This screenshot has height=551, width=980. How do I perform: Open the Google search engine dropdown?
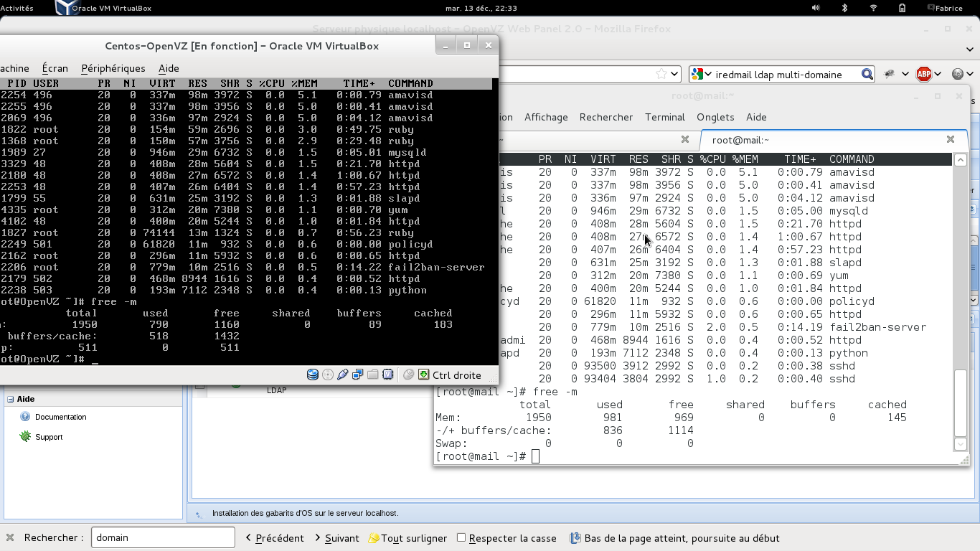[701, 74]
